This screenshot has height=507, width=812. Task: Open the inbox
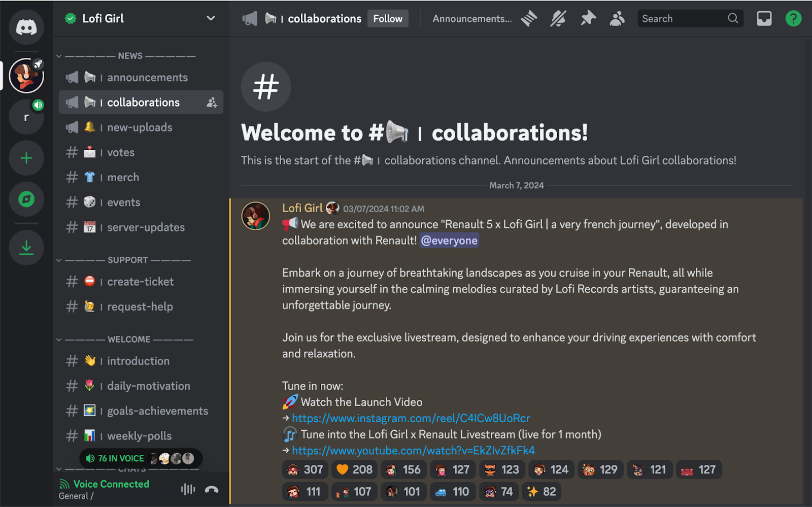click(764, 18)
